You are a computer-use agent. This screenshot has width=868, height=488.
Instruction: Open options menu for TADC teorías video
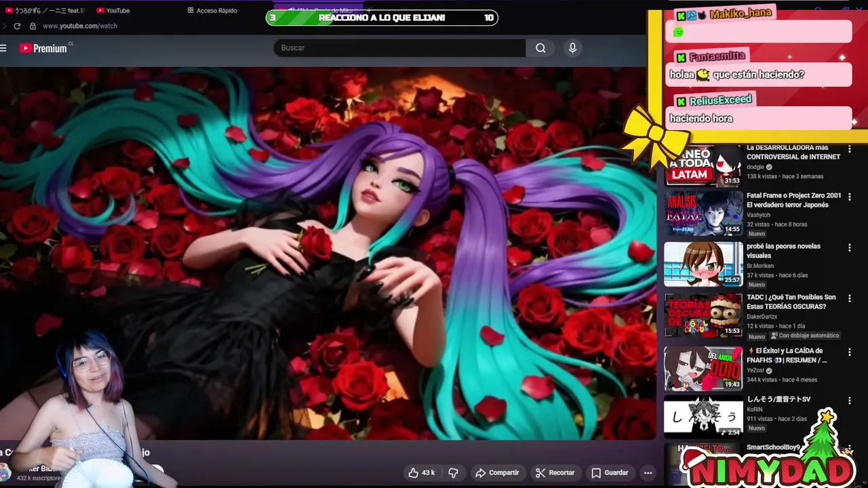(x=849, y=299)
